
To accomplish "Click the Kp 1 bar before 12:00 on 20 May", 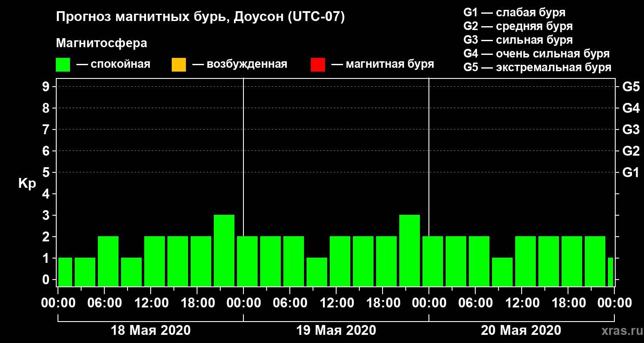I will (502, 272).
